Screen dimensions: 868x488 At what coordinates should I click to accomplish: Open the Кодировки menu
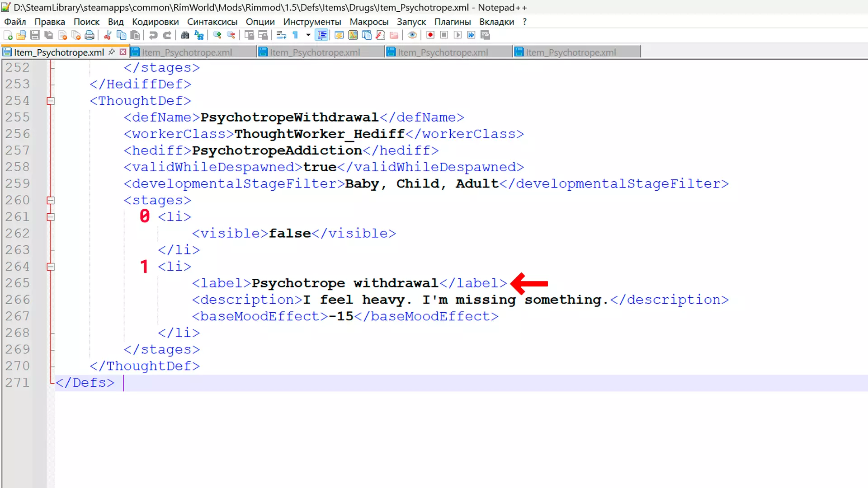coord(155,22)
